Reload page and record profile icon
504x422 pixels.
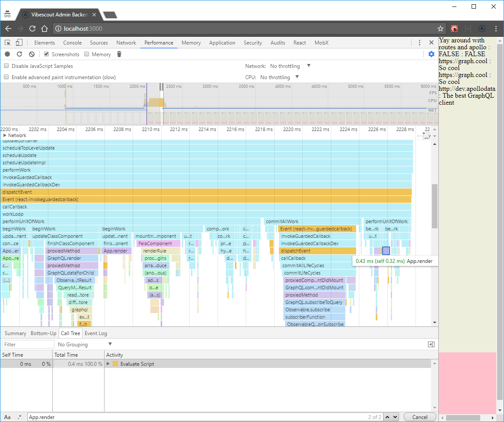click(19, 54)
